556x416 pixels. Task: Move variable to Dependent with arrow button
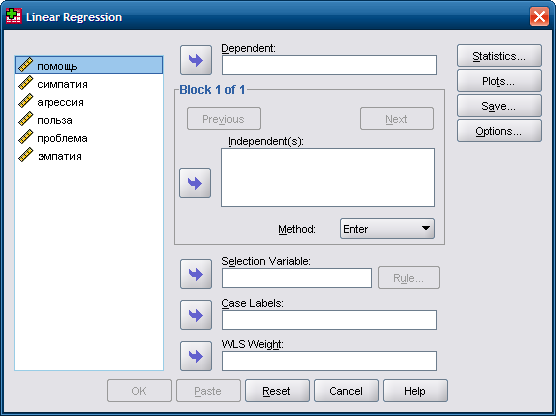(x=196, y=60)
